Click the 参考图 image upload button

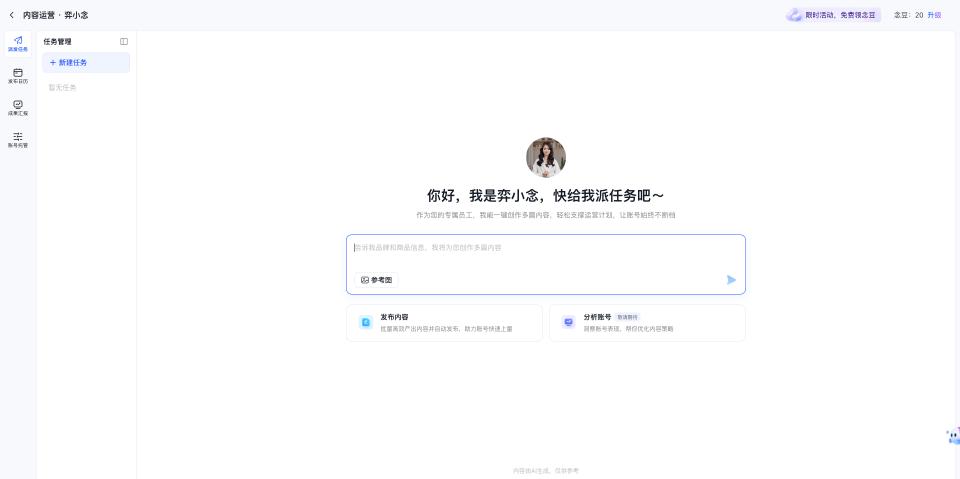click(x=376, y=280)
